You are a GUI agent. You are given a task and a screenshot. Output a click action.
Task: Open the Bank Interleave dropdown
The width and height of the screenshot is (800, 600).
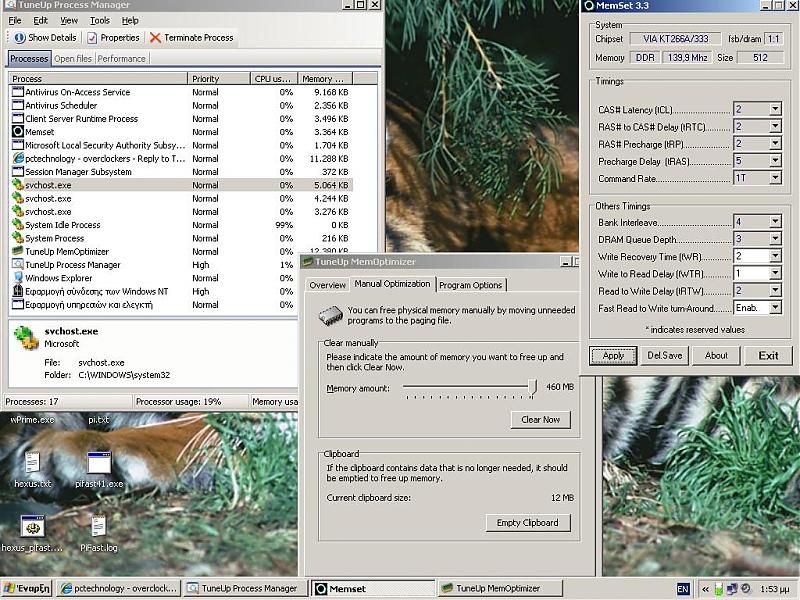(x=775, y=221)
